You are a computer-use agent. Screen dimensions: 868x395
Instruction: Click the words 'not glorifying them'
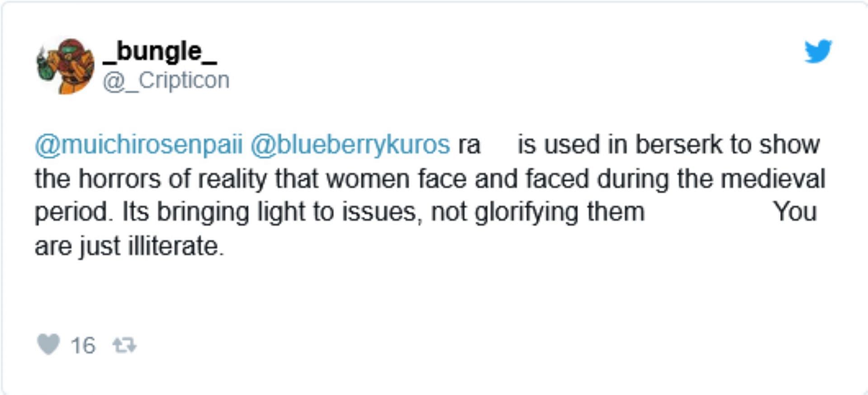(538, 212)
